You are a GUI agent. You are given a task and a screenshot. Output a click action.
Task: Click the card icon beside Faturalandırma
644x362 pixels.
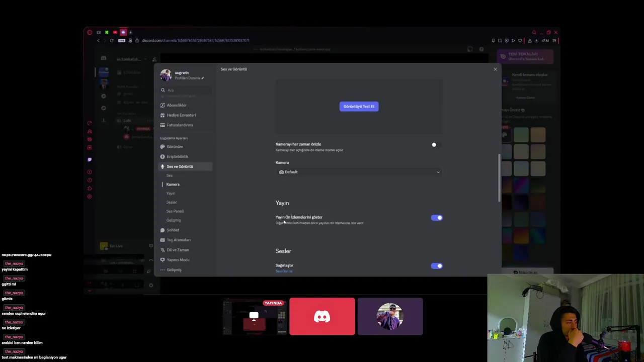tap(163, 125)
